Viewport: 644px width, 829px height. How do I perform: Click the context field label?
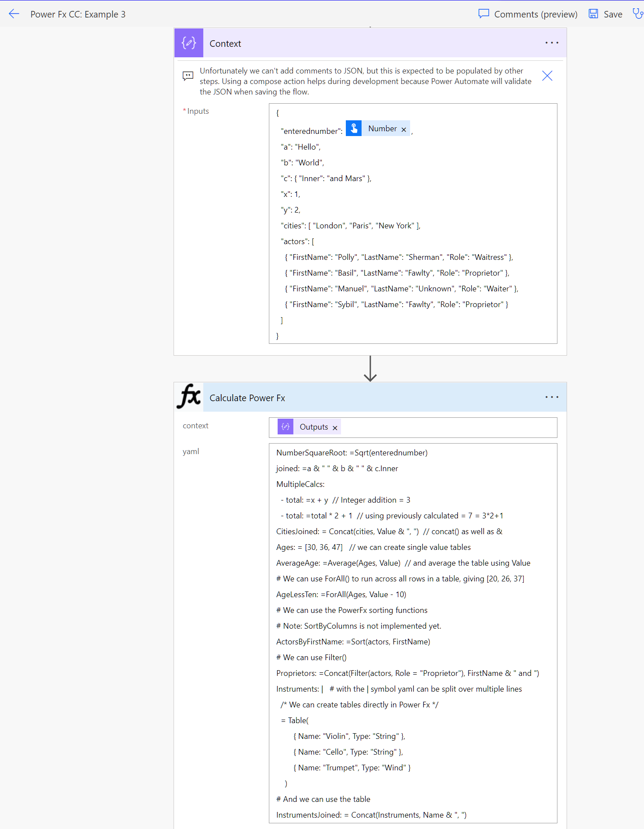(195, 426)
